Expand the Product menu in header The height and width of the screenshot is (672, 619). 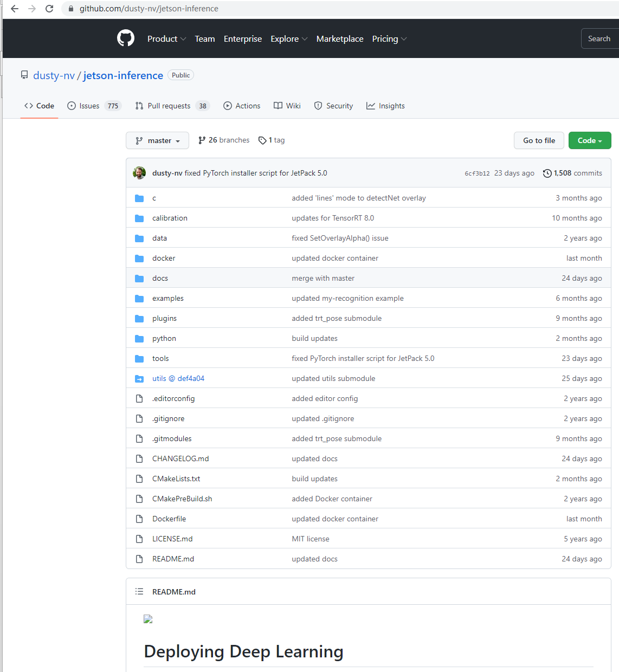[x=166, y=39]
